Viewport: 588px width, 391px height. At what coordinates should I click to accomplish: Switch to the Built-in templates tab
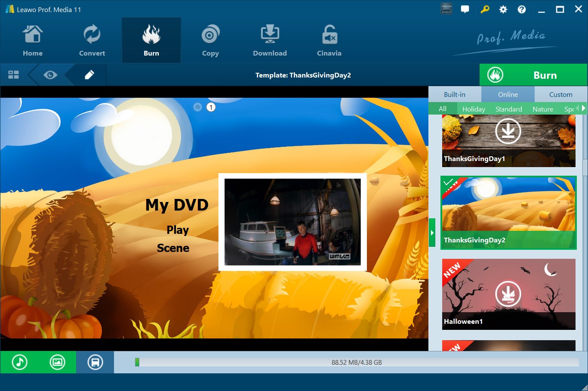pyautogui.click(x=455, y=94)
